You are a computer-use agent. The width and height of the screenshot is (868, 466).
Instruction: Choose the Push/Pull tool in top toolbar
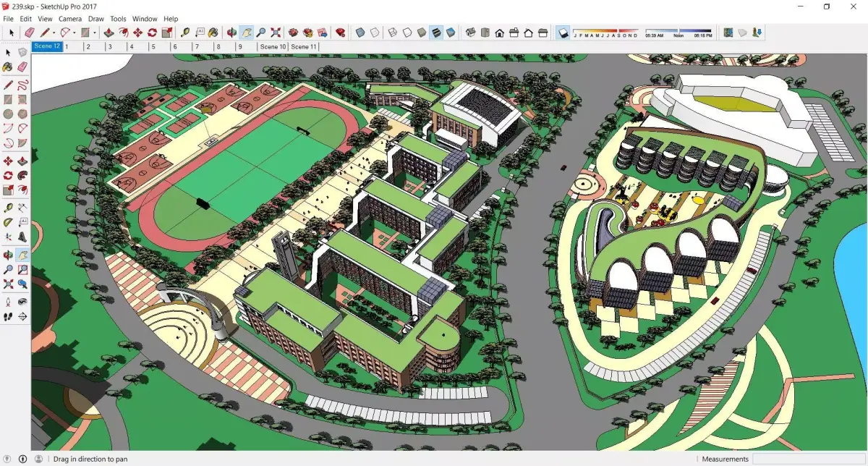click(x=109, y=33)
